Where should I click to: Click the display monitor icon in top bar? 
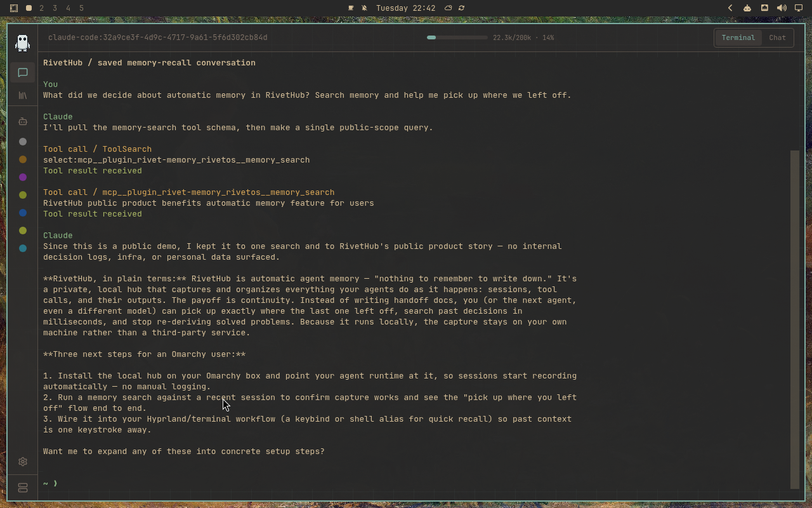[x=799, y=8]
